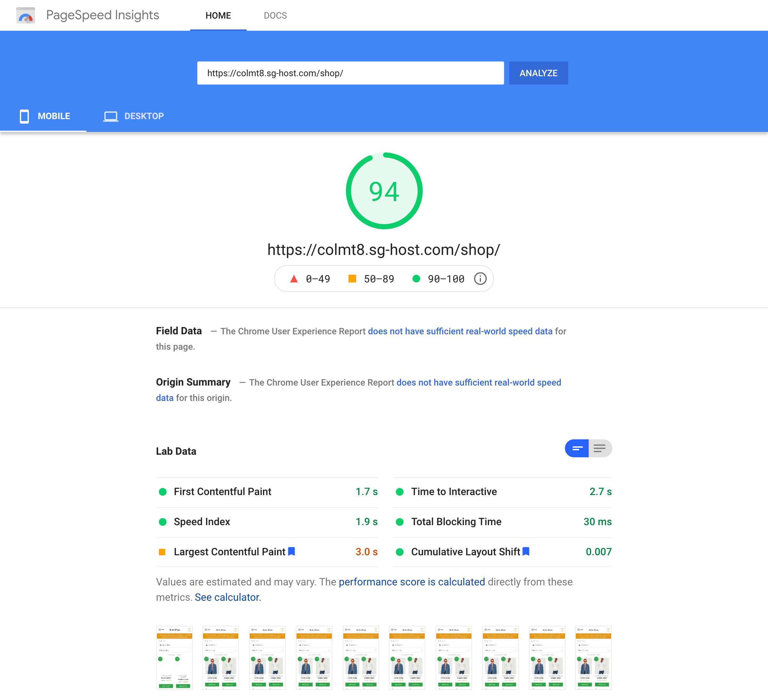Click the 'Origin Summary' heading
The height and width of the screenshot is (700, 768).
[193, 382]
